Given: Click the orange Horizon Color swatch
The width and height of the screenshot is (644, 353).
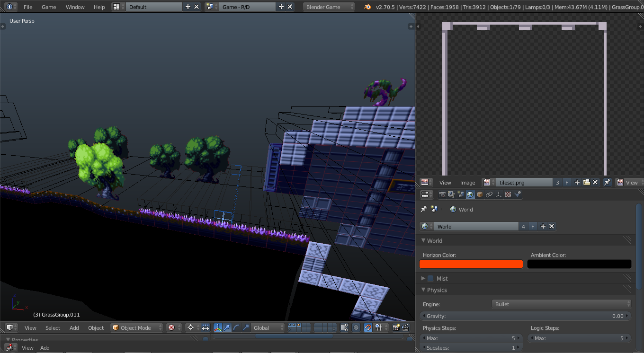Looking at the screenshot, I should click(471, 264).
